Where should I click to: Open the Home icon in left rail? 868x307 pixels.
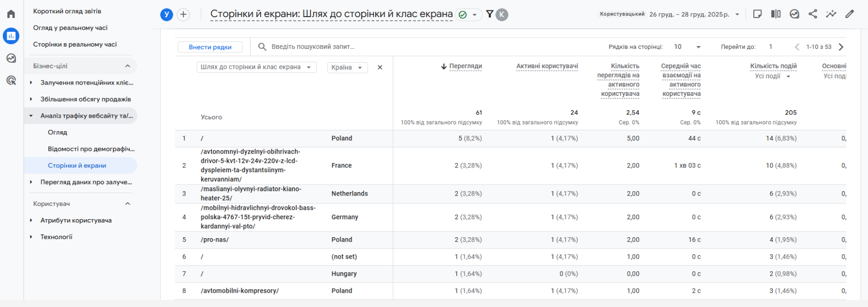[11, 14]
